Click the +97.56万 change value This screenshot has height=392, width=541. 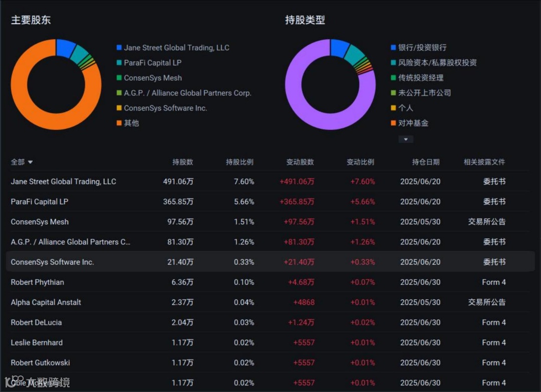pyautogui.click(x=299, y=222)
